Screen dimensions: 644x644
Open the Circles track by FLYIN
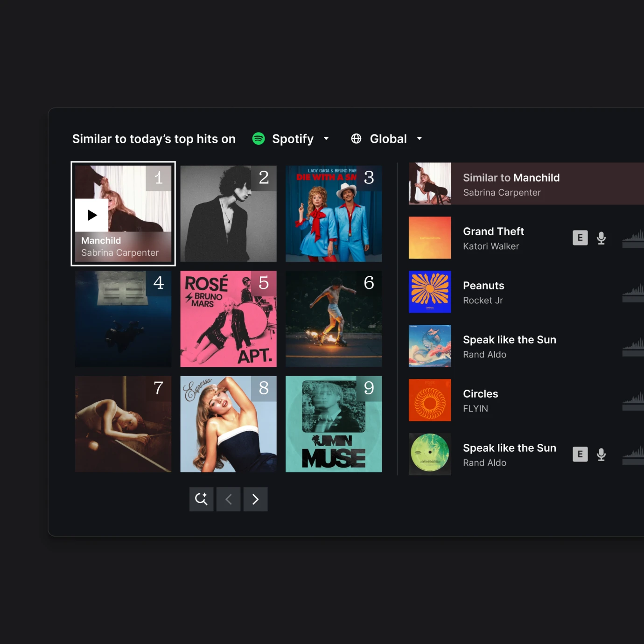pyautogui.click(x=526, y=400)
